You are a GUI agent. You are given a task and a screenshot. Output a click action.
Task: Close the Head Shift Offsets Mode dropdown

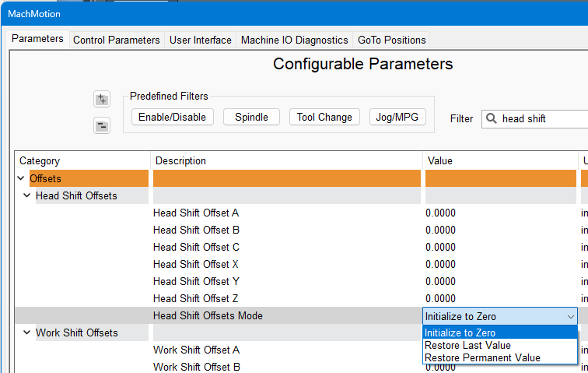[x=570, y=316]
